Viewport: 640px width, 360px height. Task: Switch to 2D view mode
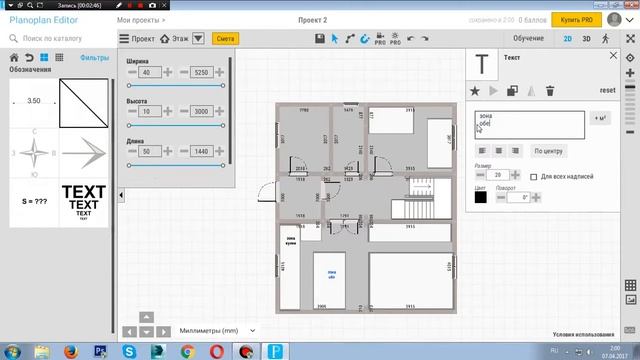pos(567,38)
